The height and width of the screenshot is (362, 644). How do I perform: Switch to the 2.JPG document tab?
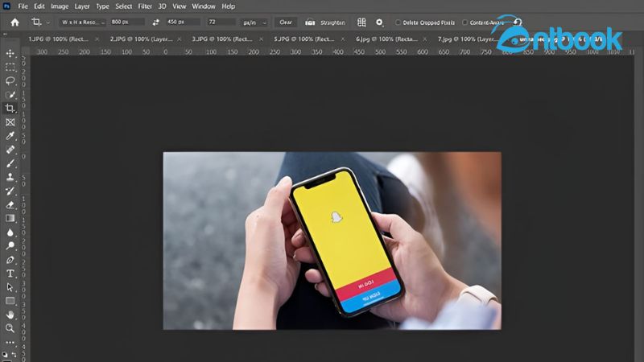coord(141,39)
